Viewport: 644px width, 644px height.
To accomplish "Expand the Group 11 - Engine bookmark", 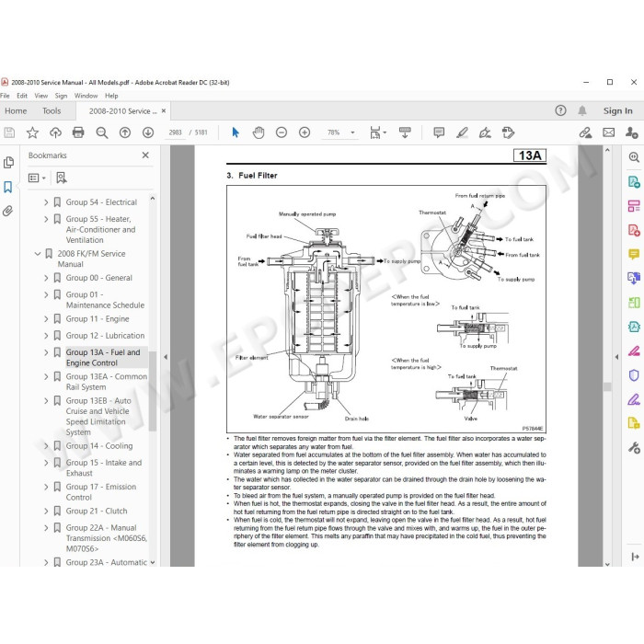I will point(46,318).
